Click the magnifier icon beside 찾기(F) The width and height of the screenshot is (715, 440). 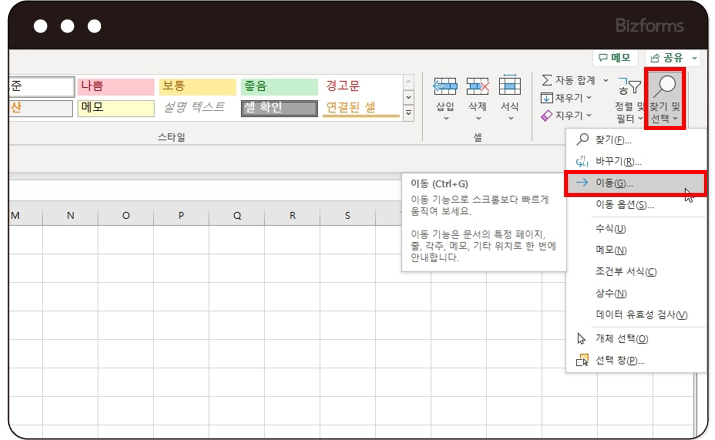(x=582, y=140)
